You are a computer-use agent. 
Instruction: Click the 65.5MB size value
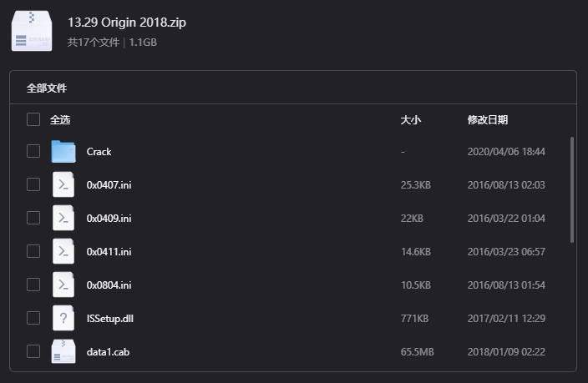coord(417,351)
